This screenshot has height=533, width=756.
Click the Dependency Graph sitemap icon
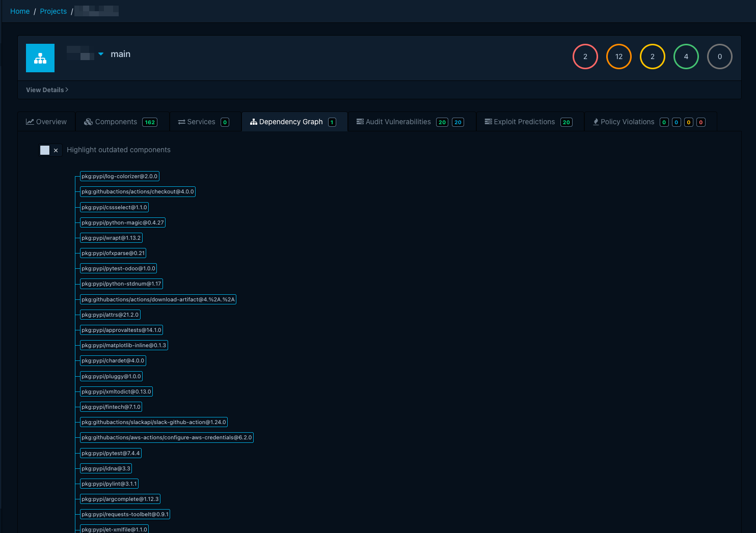[254, 122]
